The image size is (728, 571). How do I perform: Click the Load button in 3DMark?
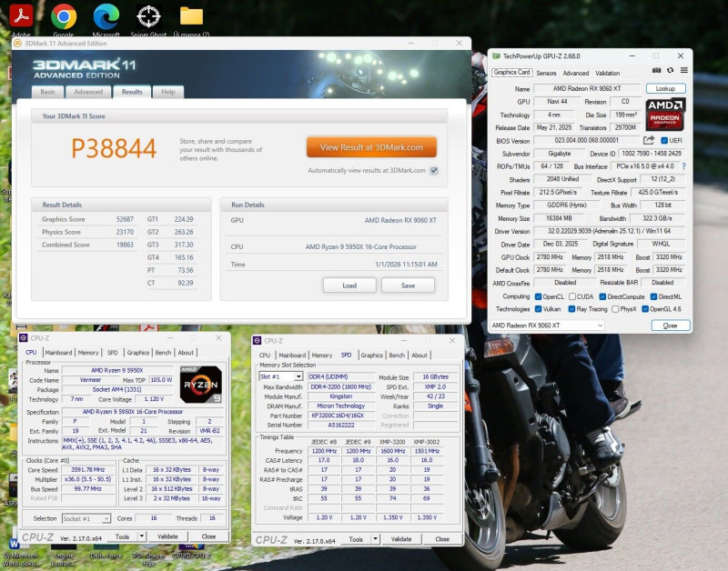coord(349,285)
